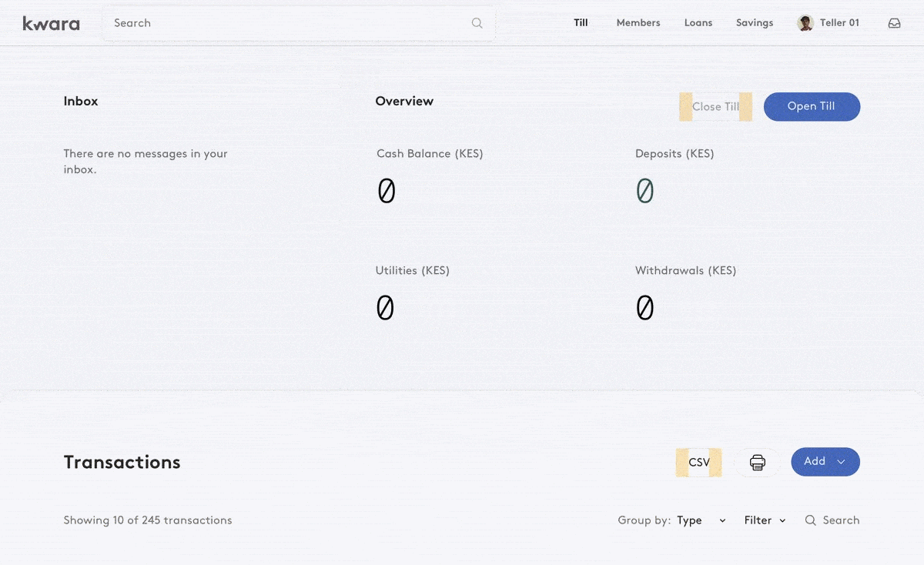Print transactions using the printer icon

click(758, 462)
